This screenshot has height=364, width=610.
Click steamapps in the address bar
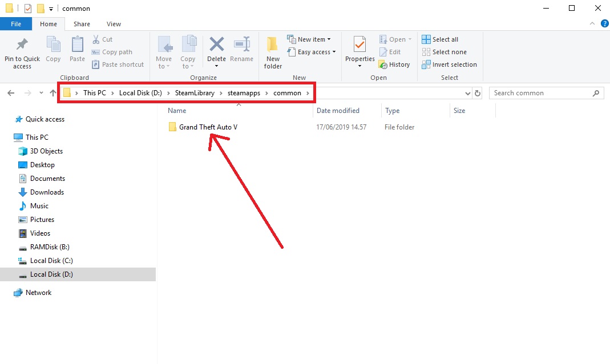click(244, 93)
